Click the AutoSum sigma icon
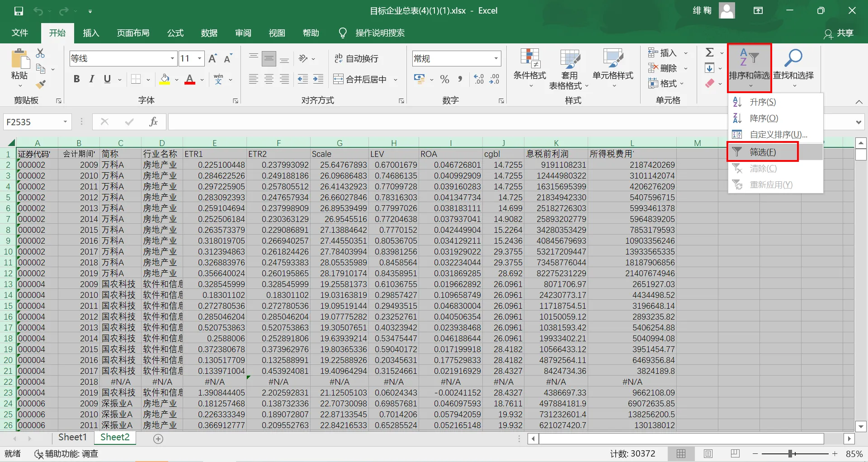The width and height of the screenshot is (868, 462). (710, 52)
